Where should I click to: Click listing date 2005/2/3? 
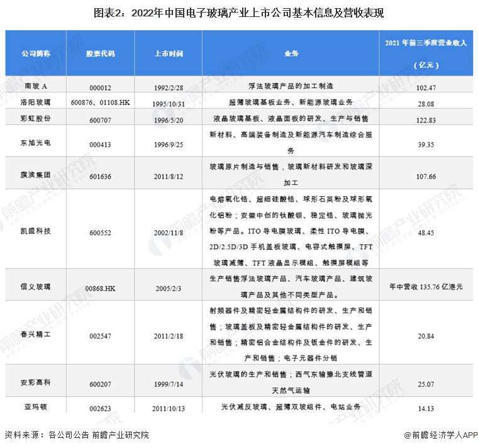169,289
